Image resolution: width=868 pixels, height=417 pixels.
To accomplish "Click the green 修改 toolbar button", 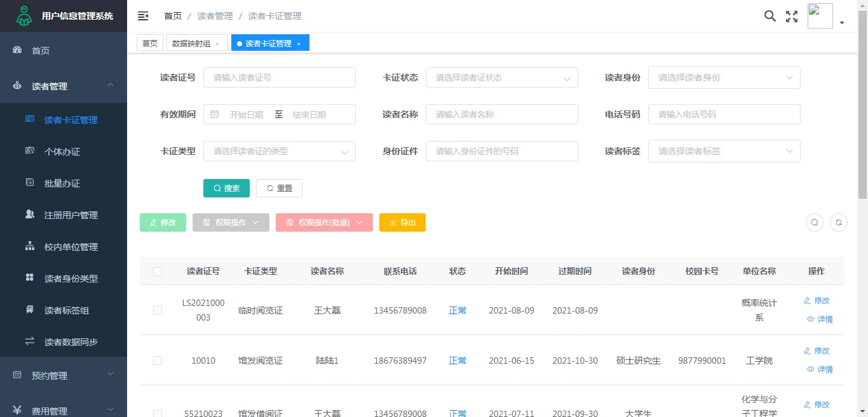I will (x=163, y=223).
